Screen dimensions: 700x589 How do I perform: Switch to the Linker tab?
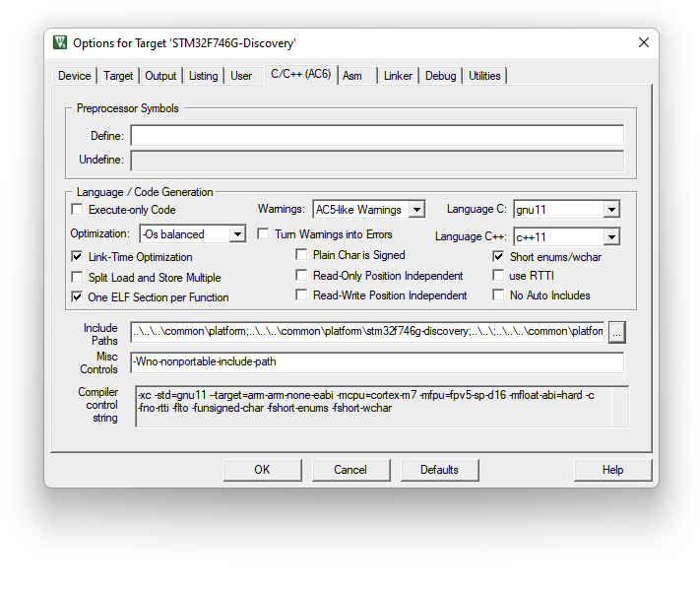point(398,76)
